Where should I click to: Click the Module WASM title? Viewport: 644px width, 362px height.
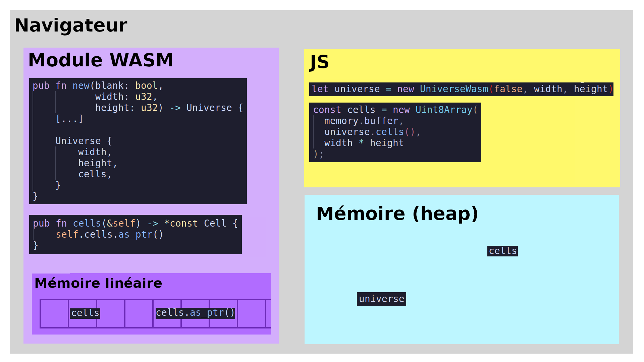coord(101,60)
